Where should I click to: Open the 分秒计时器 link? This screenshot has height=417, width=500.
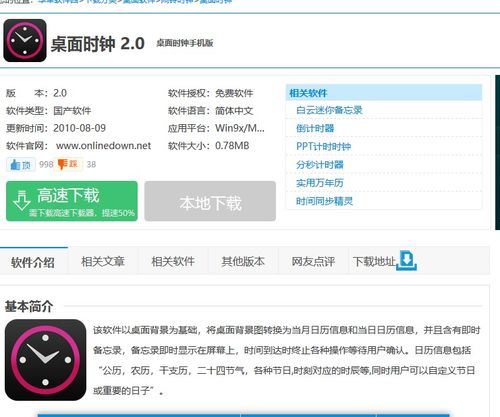click(x=320, y=165)
